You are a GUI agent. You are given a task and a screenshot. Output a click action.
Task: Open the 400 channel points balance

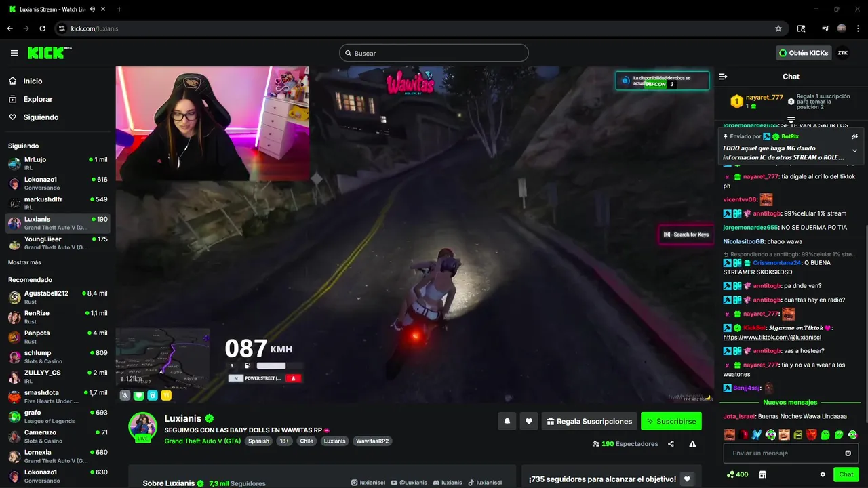[x=737, y=474]
